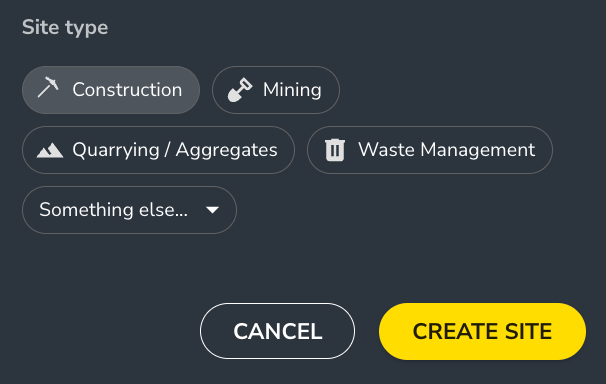Viewport: 606px width, 384px height.
Task: Click the Site type heading label
Action: (x=65, y=27)
